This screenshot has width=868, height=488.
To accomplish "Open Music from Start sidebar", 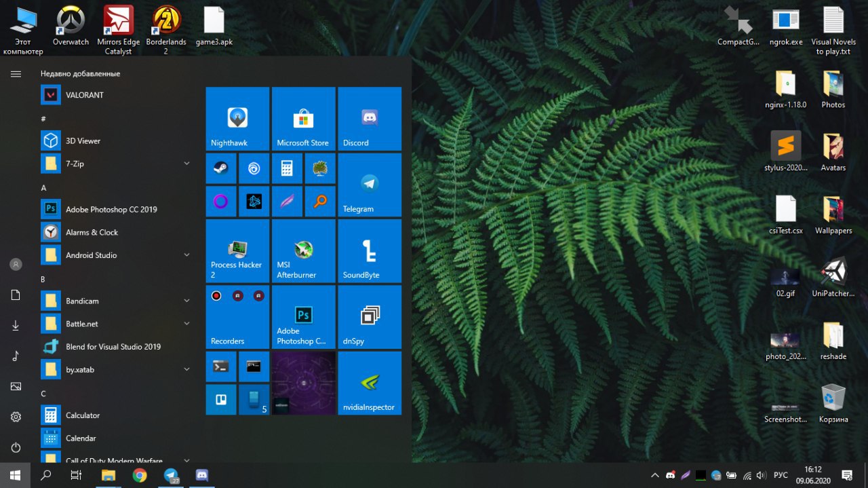I will tap(16, 356).
